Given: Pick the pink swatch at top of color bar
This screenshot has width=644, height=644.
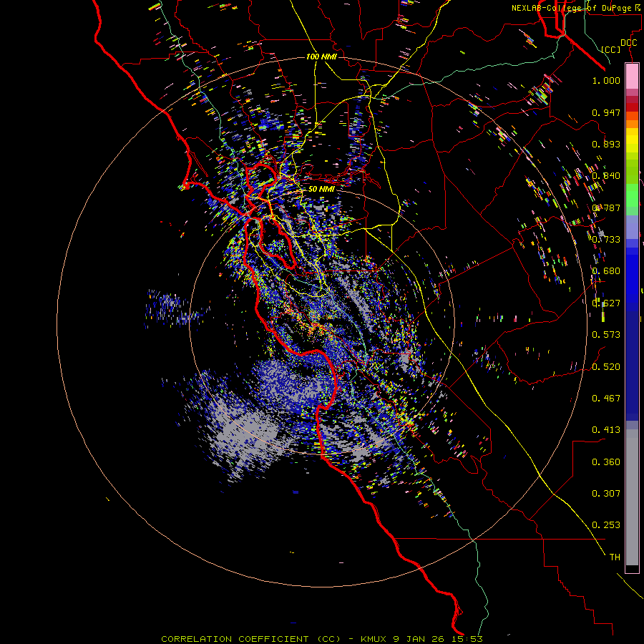Looking at the screenshot, I should (632, 77).
